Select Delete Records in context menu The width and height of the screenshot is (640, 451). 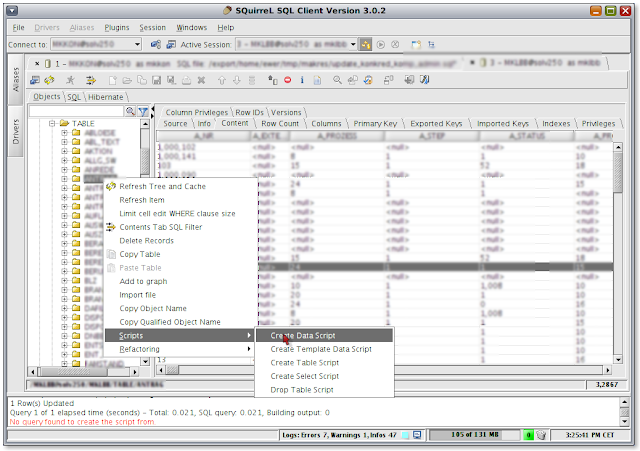(180, 240)
